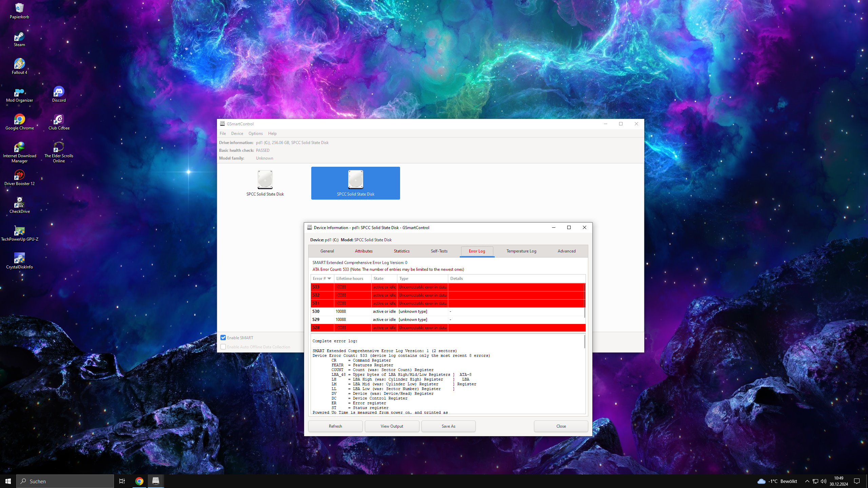868x488 pixels.
Task: Open the Driver Booster 12 desktop icon
Action: point(19,175)
